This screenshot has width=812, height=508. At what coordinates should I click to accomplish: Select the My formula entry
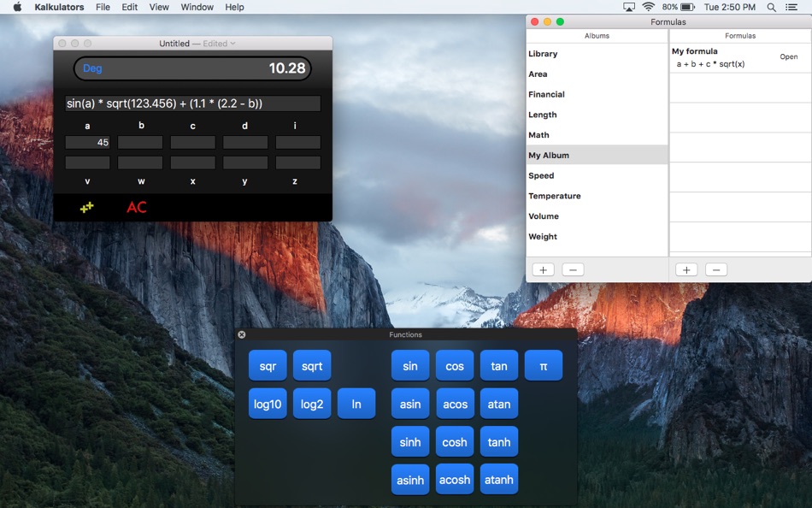click(x=740, y=58)
